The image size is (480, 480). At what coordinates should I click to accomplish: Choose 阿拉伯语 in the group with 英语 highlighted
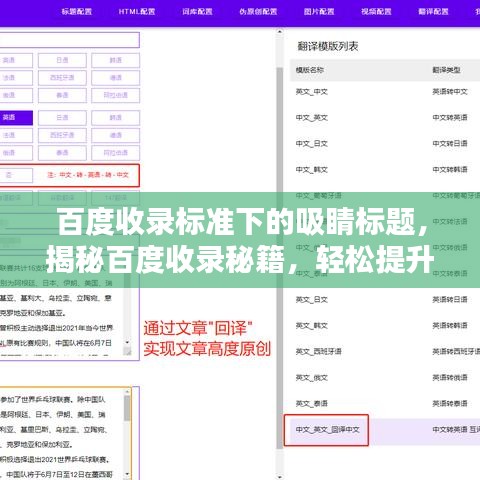point(116,153)
